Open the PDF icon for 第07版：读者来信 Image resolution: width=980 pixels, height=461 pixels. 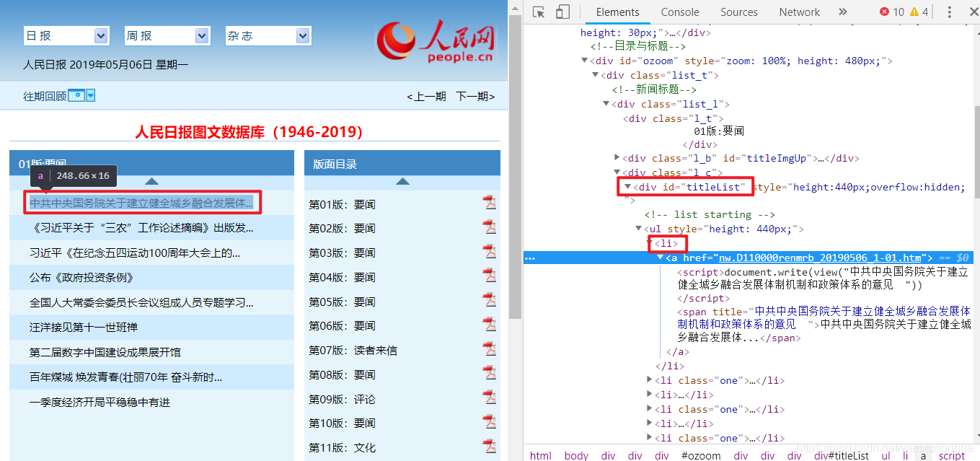(490, 348)
